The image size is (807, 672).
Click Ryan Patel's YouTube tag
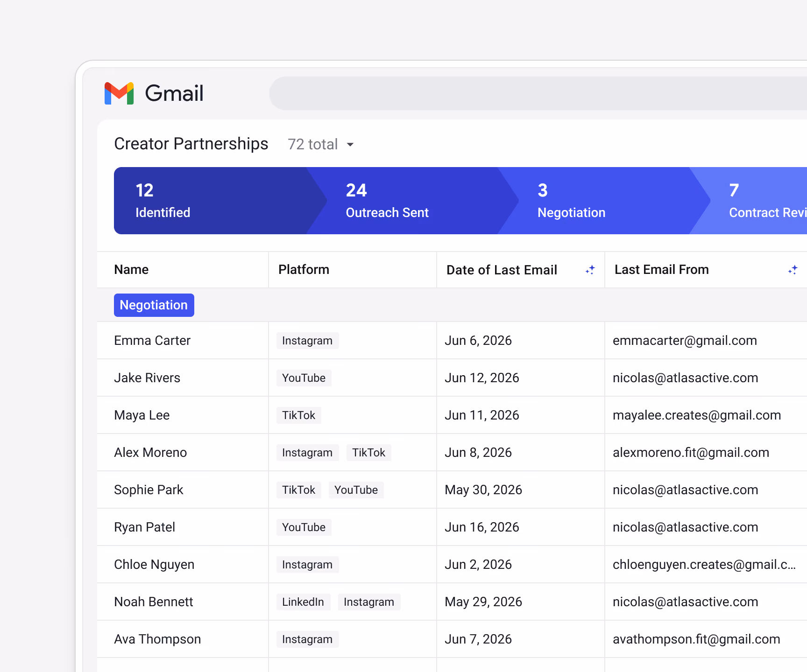pyautogui.click(x=304, y=527)
